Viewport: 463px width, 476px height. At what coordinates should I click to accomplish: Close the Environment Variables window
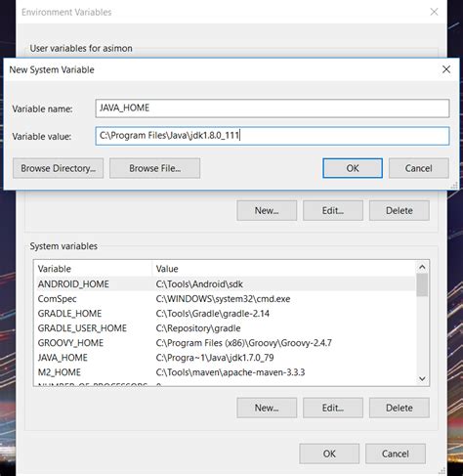coord(434,12)
